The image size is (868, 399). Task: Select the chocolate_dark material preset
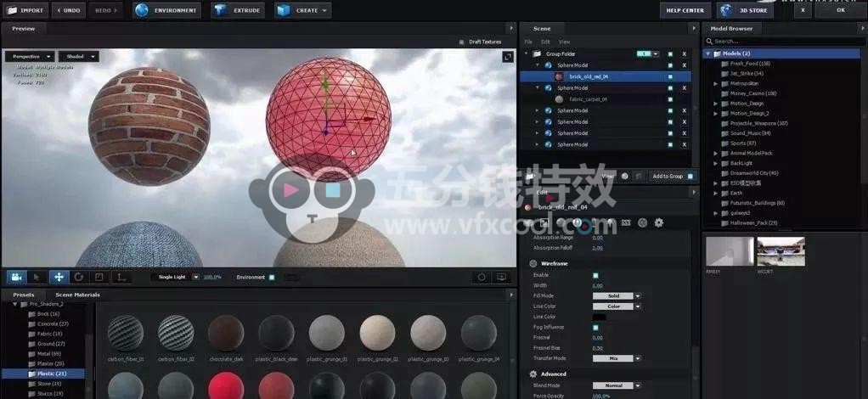click(226, 333)
